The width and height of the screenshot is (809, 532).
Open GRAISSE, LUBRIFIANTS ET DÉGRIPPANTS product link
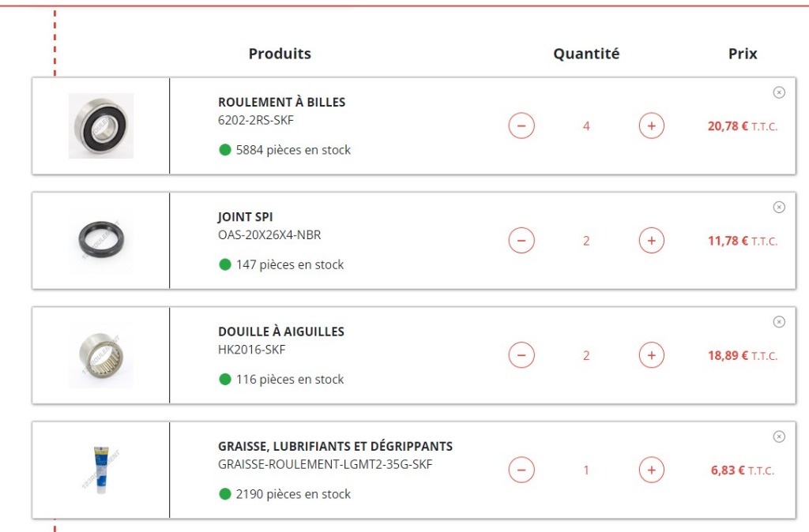(335, 447)
